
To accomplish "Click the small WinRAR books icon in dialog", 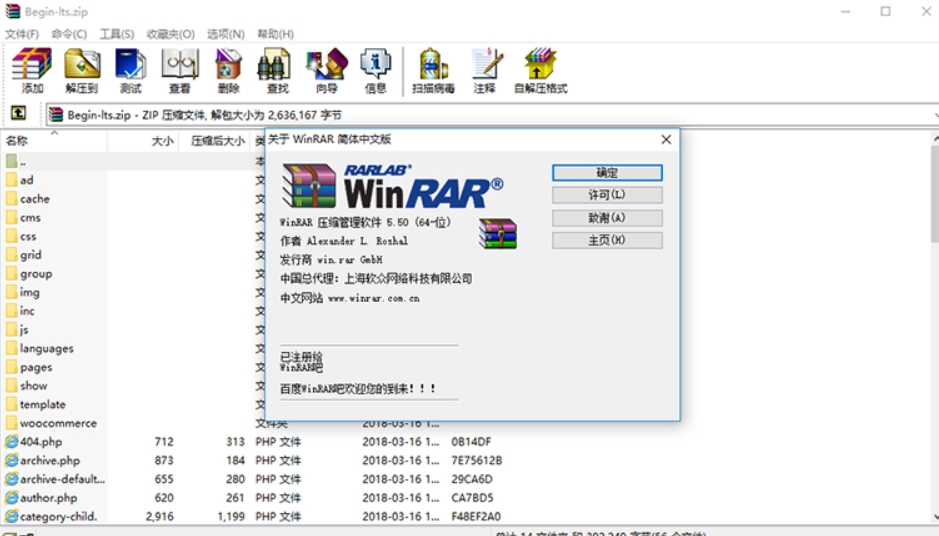I will [x=498, y=234].
